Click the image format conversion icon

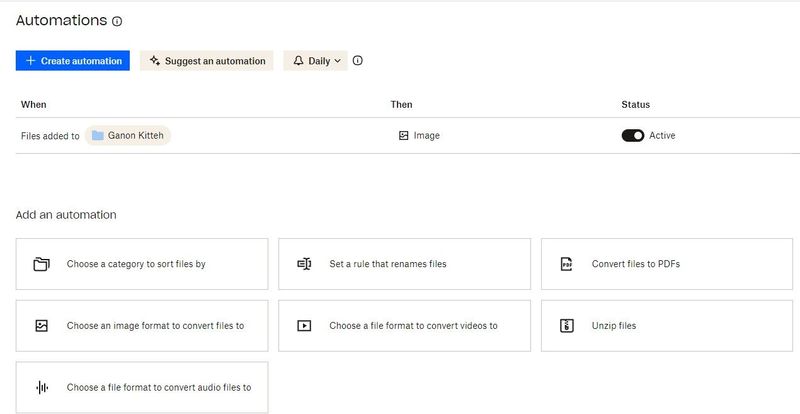(x=41, y=326)
